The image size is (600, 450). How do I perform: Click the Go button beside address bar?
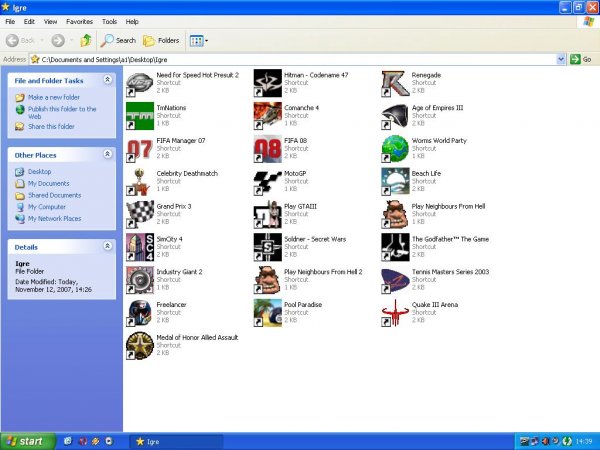tap(581, 59)
